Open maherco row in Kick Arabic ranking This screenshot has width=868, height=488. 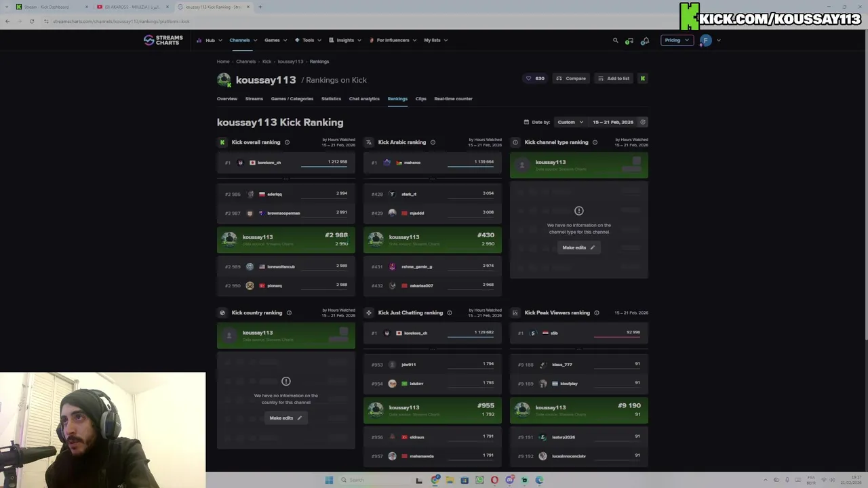[x=433, y=163]
